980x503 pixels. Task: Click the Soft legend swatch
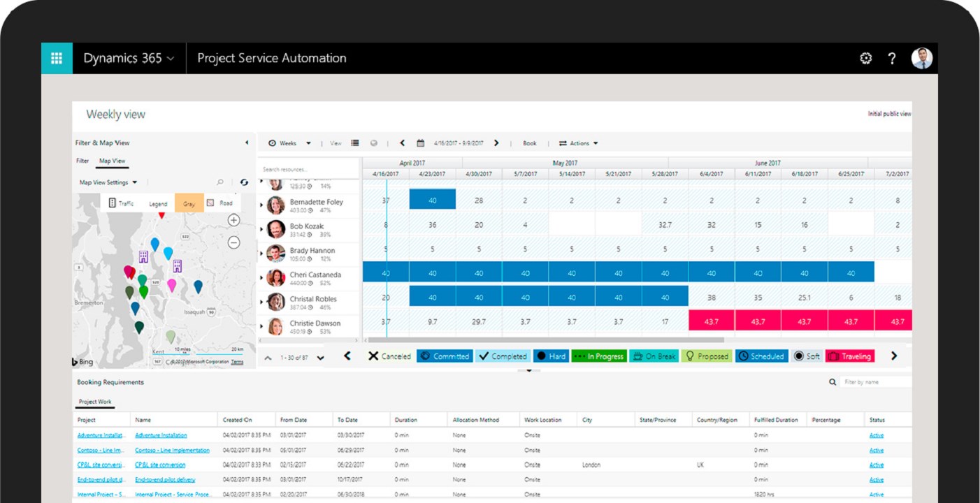point(807,356)
